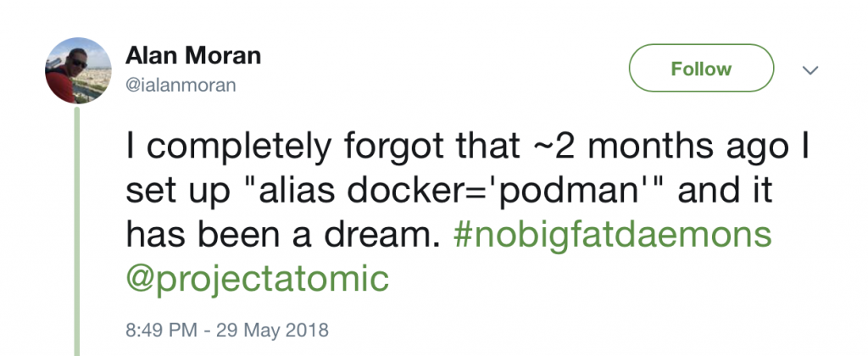Visit the @projectatomic mention

[x=256, y=277]
